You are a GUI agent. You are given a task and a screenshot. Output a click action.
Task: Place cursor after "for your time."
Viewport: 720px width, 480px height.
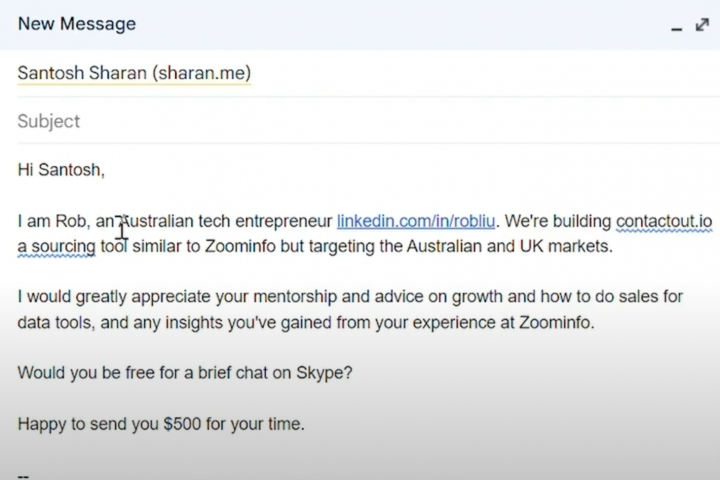pos(305,424)
